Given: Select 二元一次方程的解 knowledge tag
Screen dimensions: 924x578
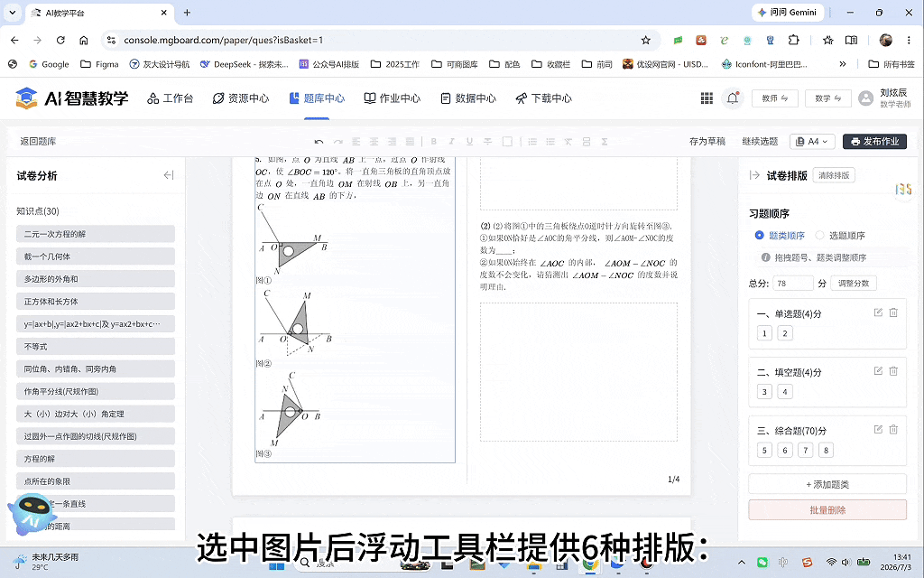Looking at the screenshot, I should [x=96, y=234].
